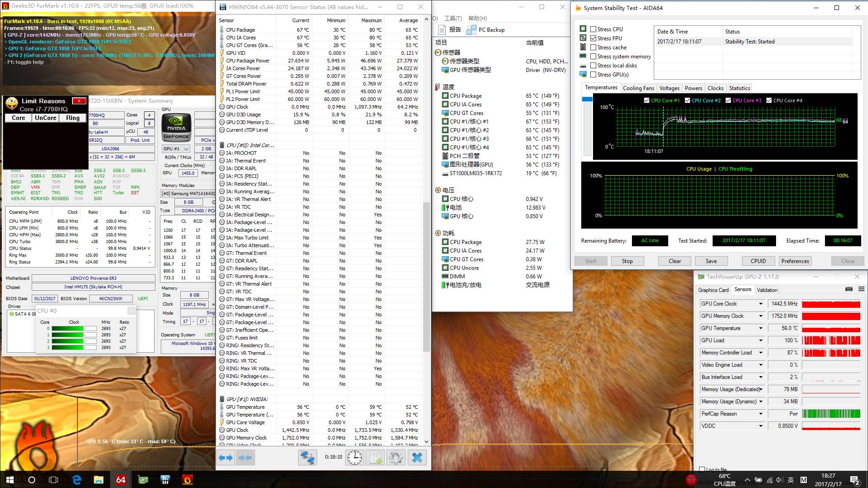Click Stop button in Stability Test
The image size is (868, 488).
[x=627, y=261]
